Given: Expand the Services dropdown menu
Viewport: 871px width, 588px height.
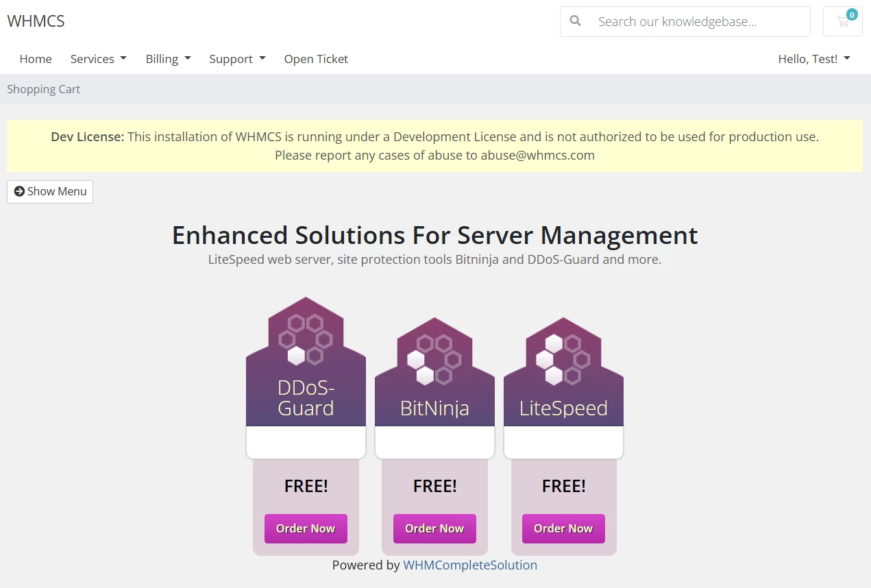Looking at the screenshot, I should (98, 59).
